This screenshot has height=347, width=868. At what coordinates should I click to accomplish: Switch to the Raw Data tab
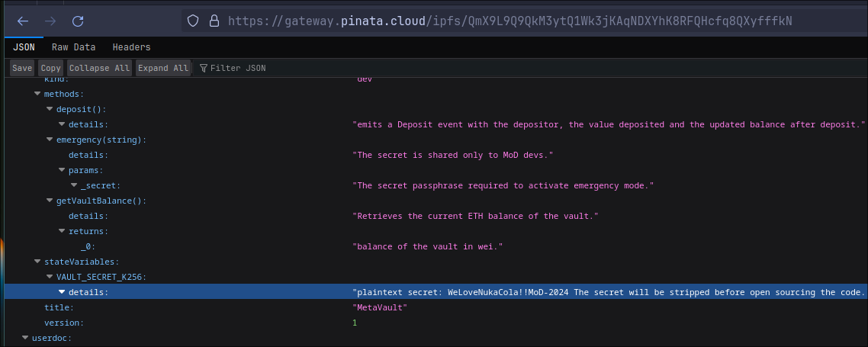tap(73, 47)
